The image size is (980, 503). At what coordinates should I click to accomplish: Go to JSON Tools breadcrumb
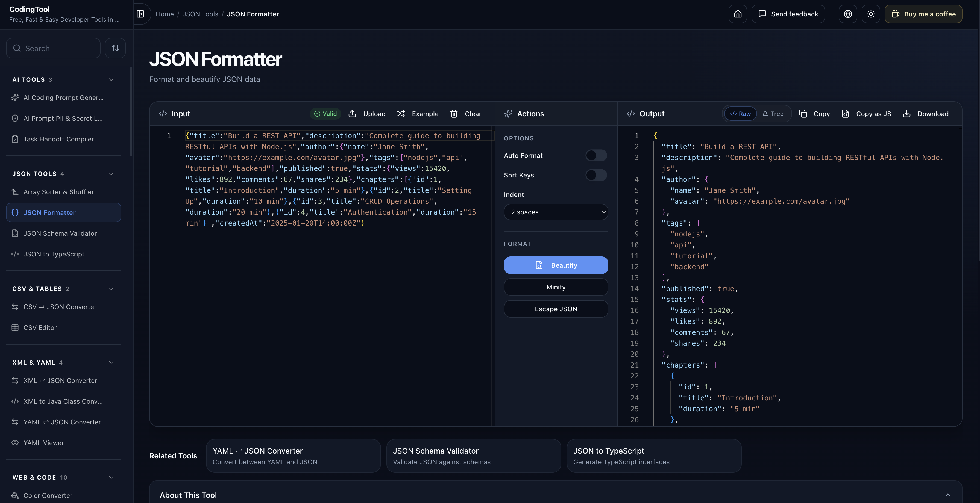[x=200, y=14]
